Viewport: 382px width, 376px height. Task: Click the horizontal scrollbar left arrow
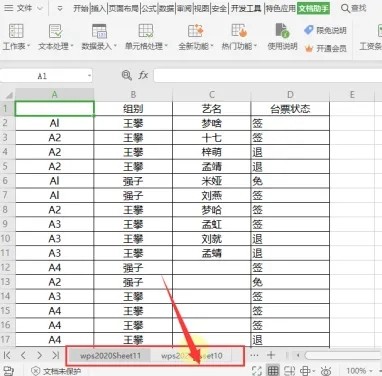(x=298, y=355)
